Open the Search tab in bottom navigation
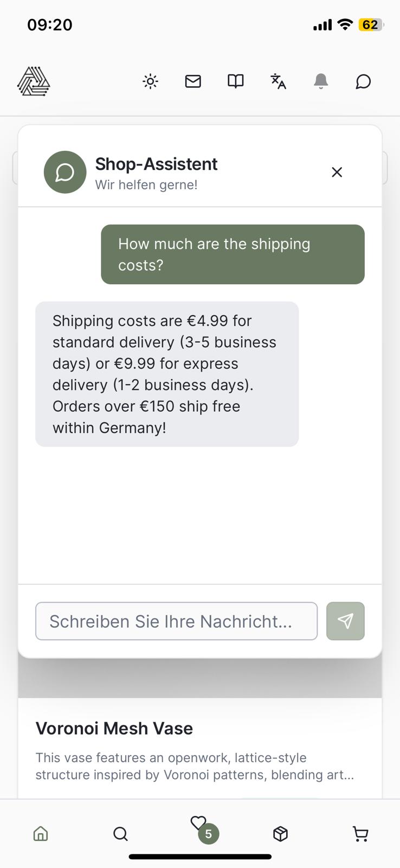The image size is (400, 868). pyautogui.click(x=120, y=833)
